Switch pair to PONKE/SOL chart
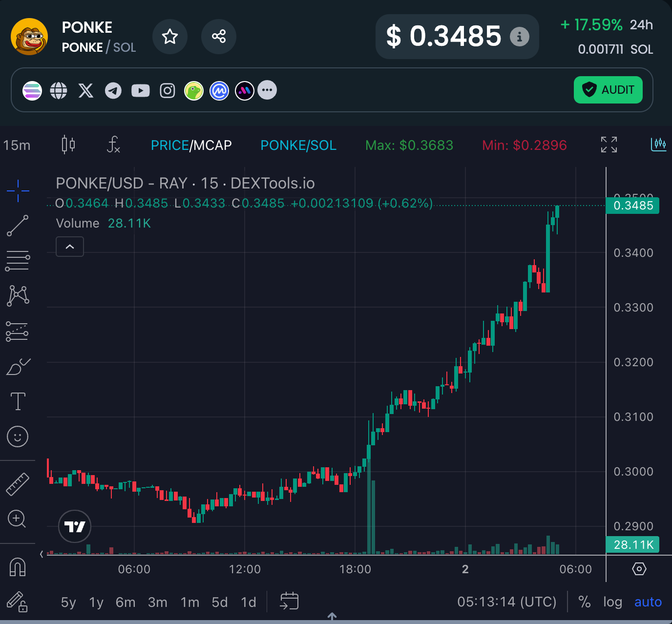The height and width of the screenshot is (624, 672). point(298,146)
